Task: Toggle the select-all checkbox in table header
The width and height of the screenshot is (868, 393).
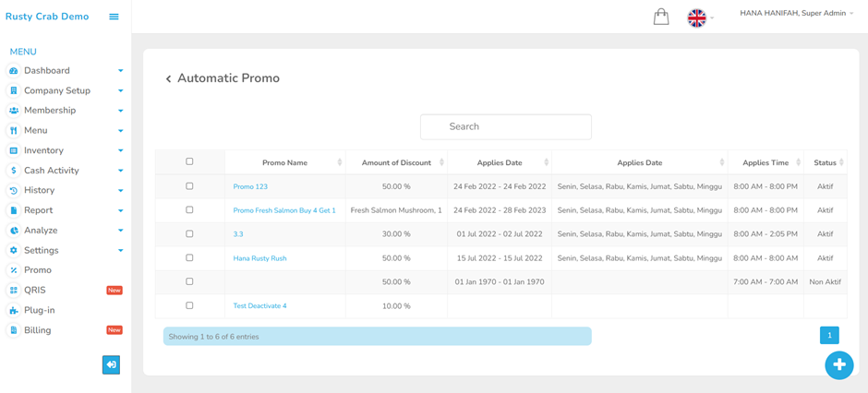Action: [189, 161]
